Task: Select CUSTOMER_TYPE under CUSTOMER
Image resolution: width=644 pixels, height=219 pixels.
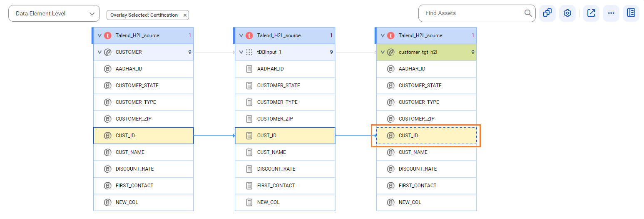Action: pos(144,102)
